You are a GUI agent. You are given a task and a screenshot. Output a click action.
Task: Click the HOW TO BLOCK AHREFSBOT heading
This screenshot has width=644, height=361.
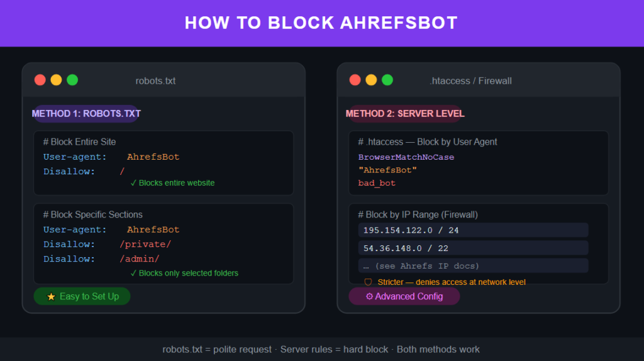[x=321, y=23]
